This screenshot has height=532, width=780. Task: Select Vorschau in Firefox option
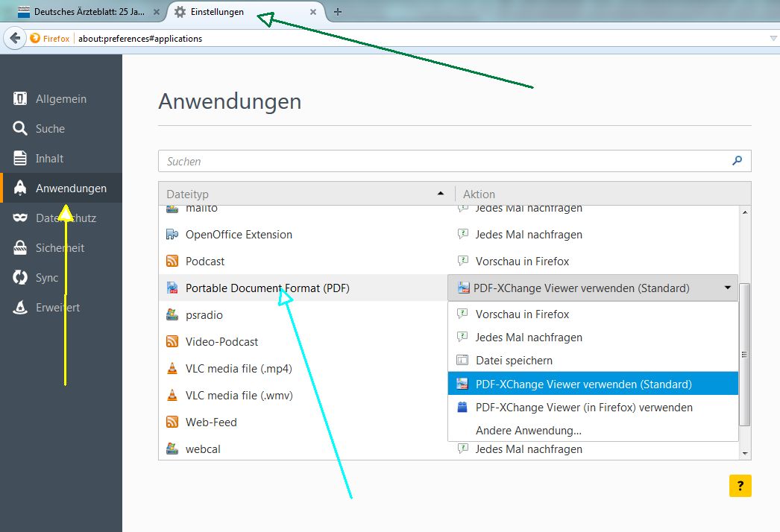593,314
